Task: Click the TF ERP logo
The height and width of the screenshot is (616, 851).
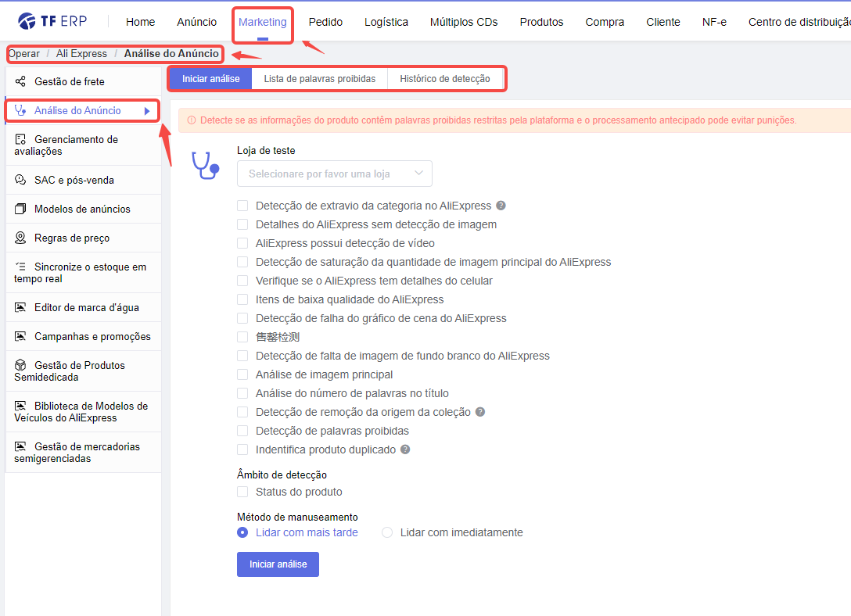Action: pos(52,21)
